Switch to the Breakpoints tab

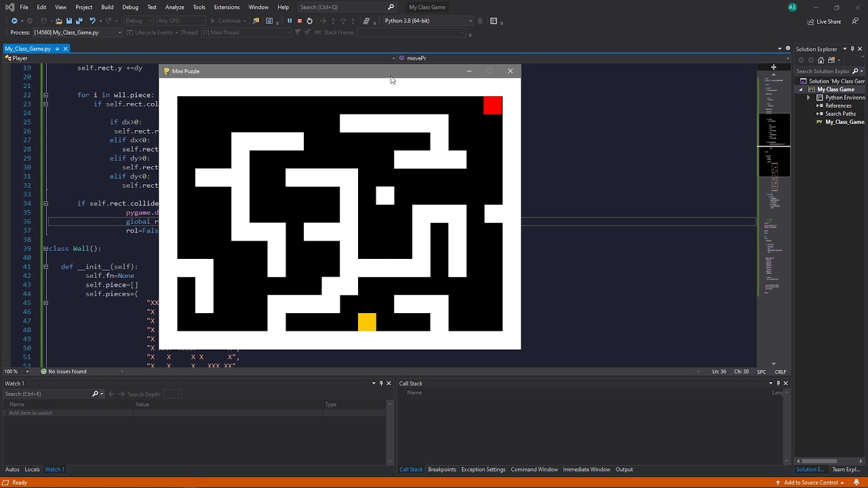(442, 470)
